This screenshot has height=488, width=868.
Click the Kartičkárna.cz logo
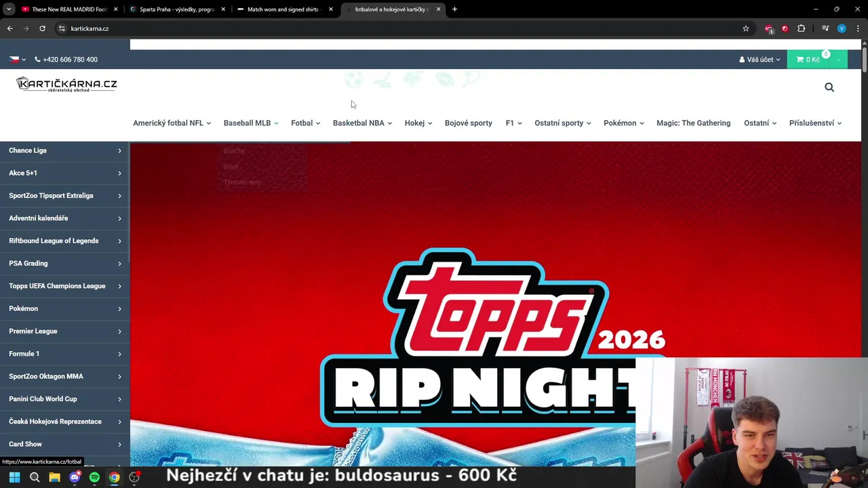coord(66,84)
